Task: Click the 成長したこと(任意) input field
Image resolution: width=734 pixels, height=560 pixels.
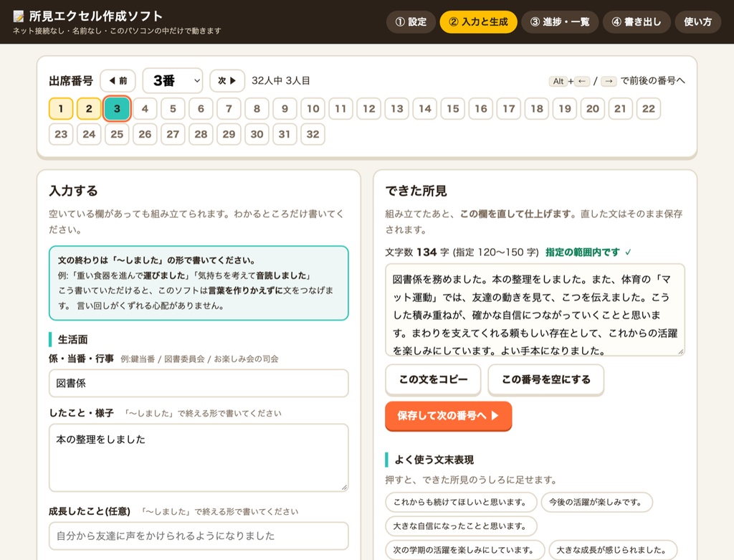Action: (x=199, y=536)
